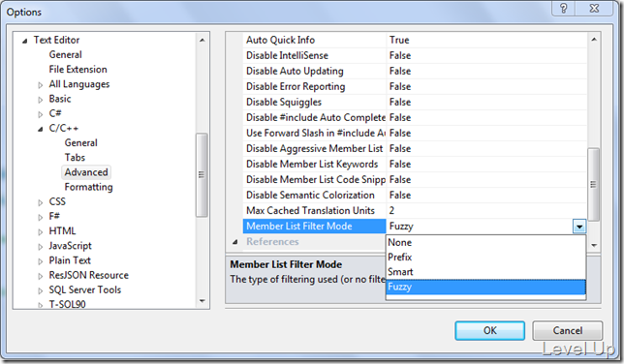Click False value for Disable IntelliSense
This screenshot has width=624, height=364.
click(x=486, y=55)
